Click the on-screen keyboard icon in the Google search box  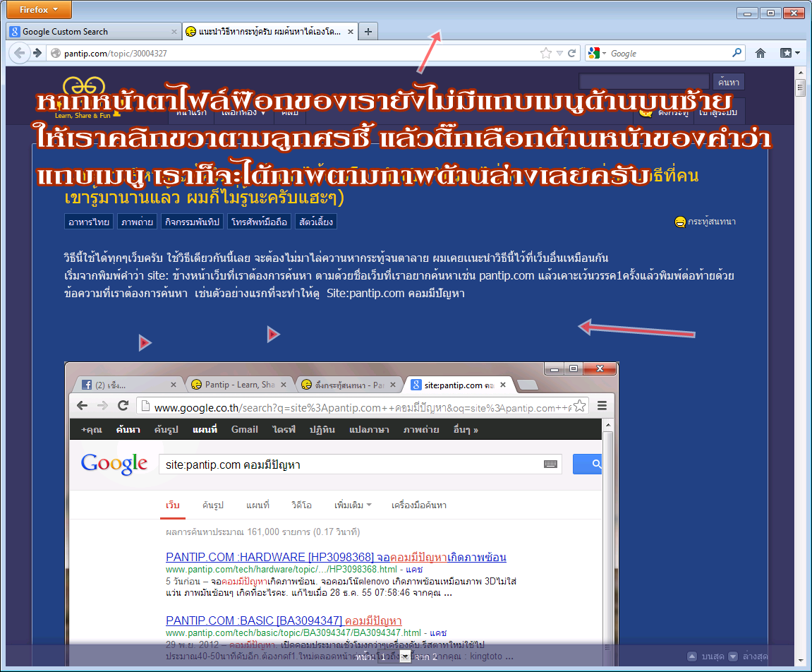[550, 464]
